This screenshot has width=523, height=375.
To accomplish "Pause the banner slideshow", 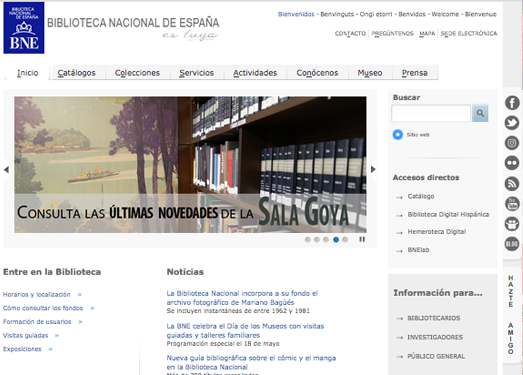I will coord(362,239).
